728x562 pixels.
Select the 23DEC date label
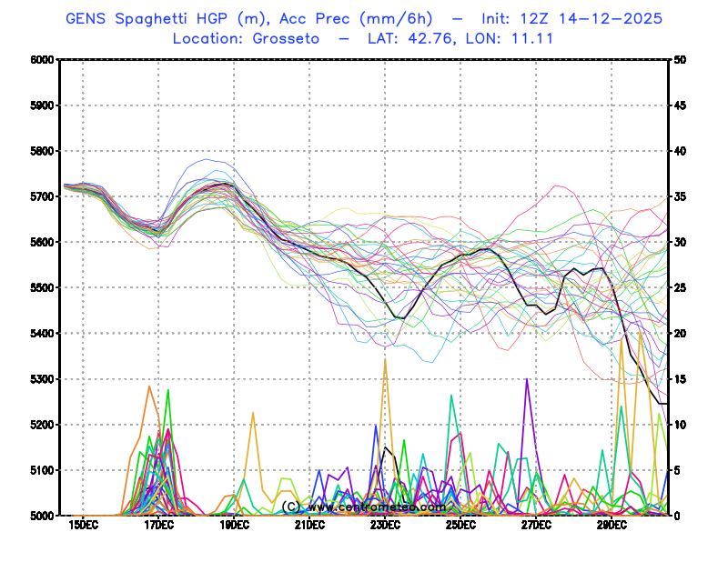(x=384, y=525)
